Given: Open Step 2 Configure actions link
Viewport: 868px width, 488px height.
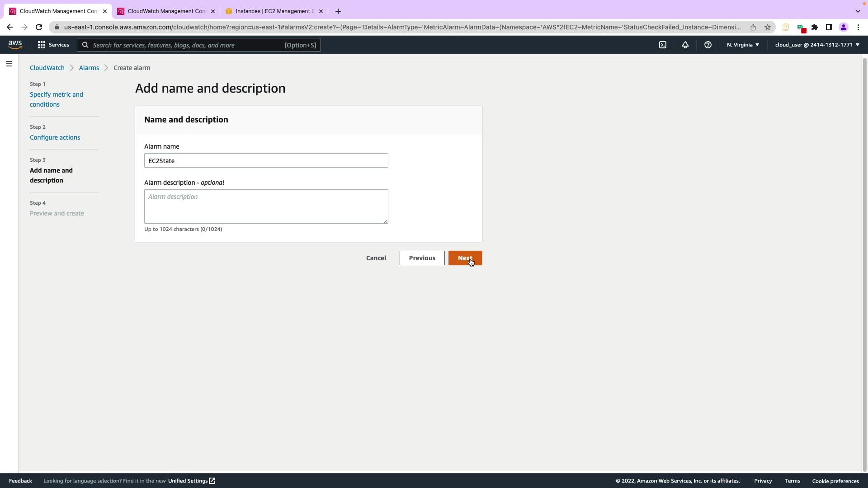Looking at the screenshot, I should (x=55, y=137).
